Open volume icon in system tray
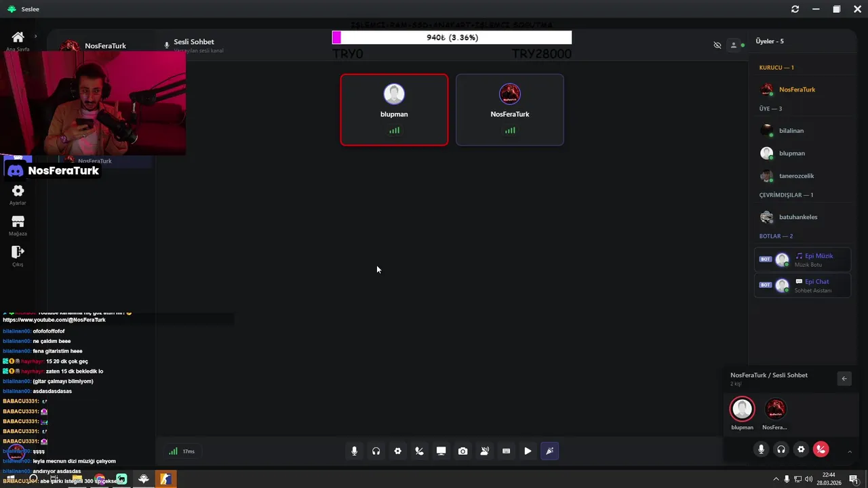 pos(808,479)
